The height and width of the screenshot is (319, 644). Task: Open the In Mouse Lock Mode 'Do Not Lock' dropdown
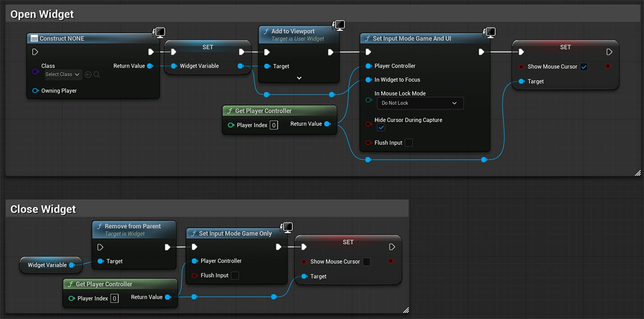coord(420,103)
